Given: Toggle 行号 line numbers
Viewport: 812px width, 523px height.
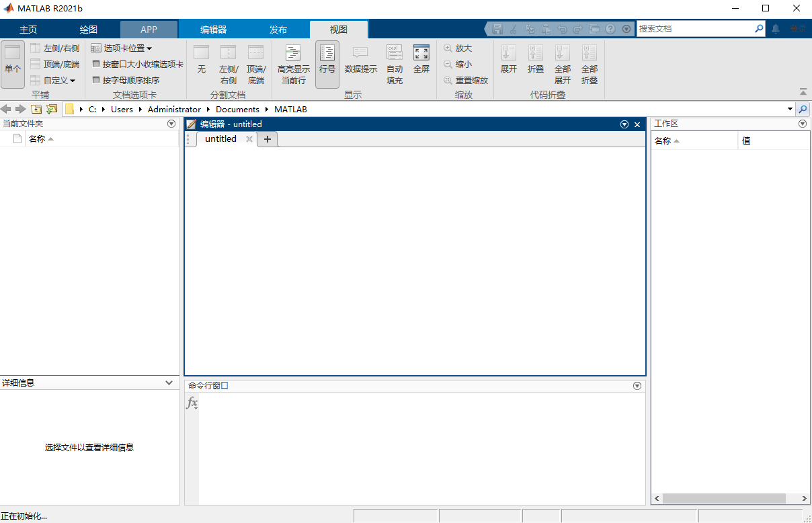Looking at the screenshot, I should [327, 65].
